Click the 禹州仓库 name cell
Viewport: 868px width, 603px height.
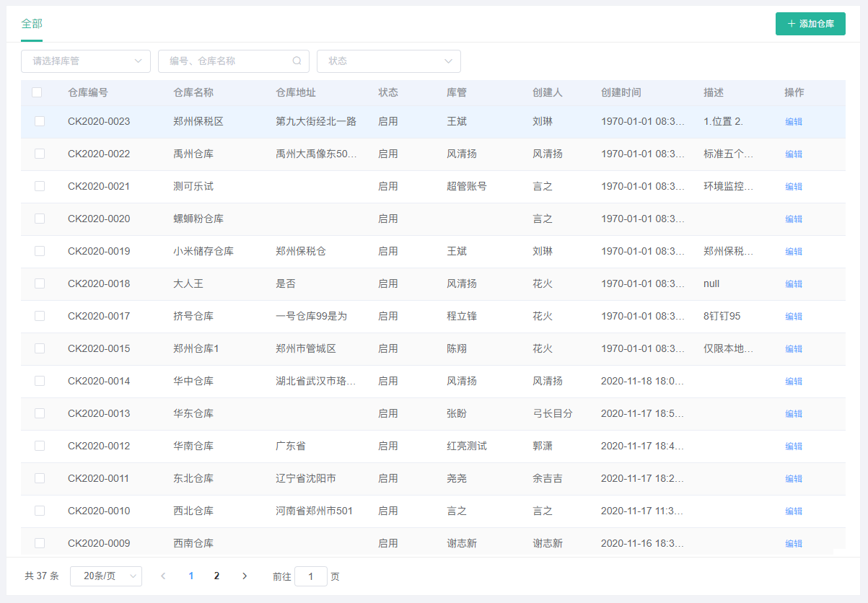point(193,154)
